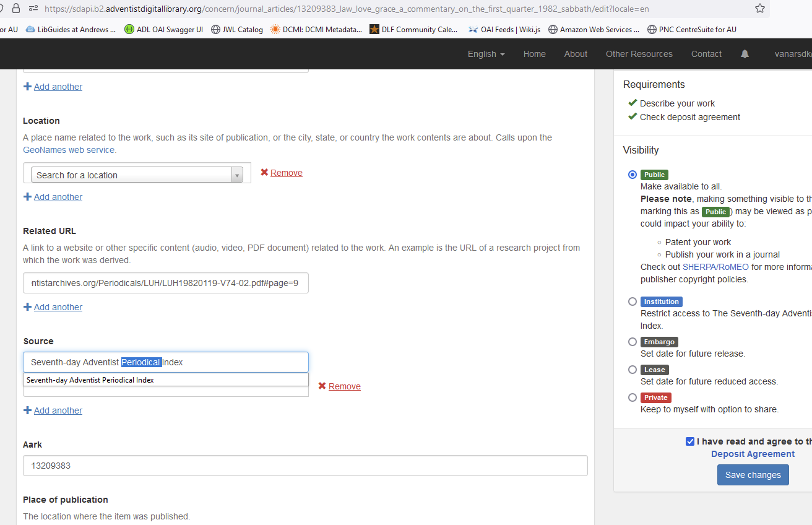Choose the Embargo visibility setting
812x525 pixels.
coord(632,341)
